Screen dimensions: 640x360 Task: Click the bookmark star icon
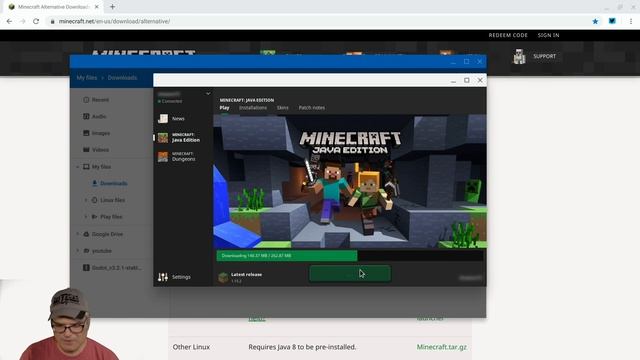pos(595,21)
